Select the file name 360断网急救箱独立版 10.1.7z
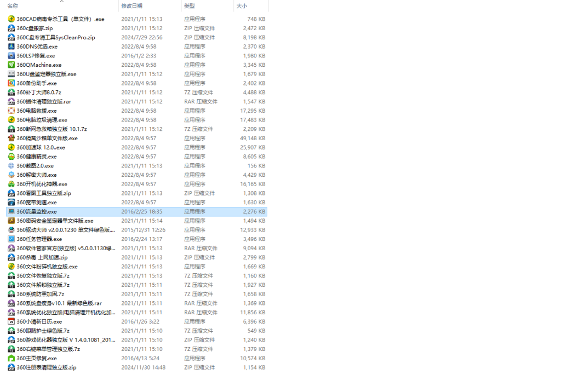This screenshot has width=561, height=392. (x=52, y=129)
